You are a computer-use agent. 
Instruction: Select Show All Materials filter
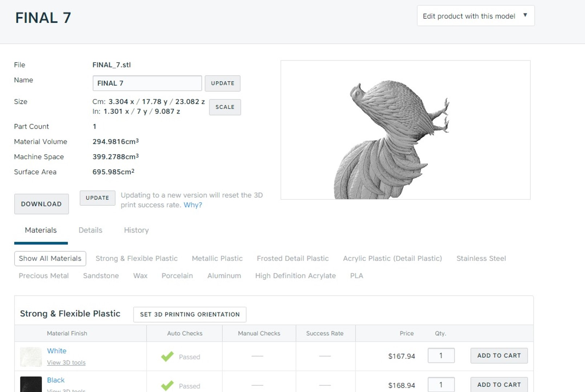pyautogui.click(x=50, y=258)
